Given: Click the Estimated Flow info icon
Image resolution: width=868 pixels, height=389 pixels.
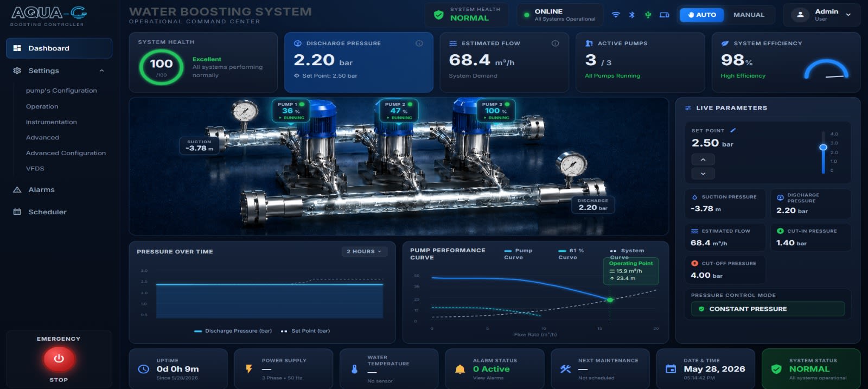Looking at the screenshot, I should tap(555, 43).
